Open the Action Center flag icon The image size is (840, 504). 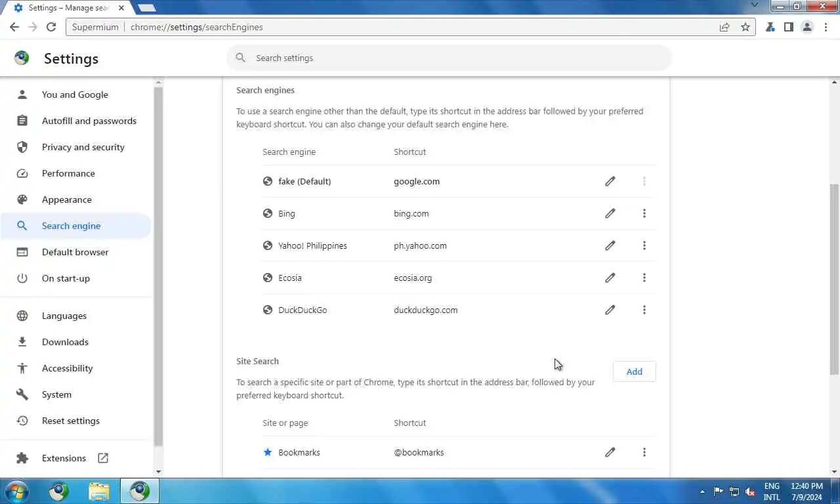coord(719,492)
